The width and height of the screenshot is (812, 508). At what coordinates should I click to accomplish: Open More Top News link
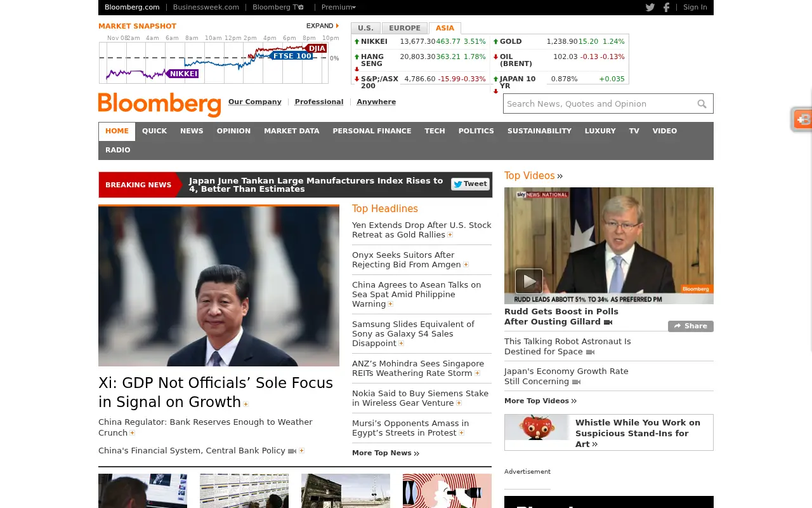(386, 453)
